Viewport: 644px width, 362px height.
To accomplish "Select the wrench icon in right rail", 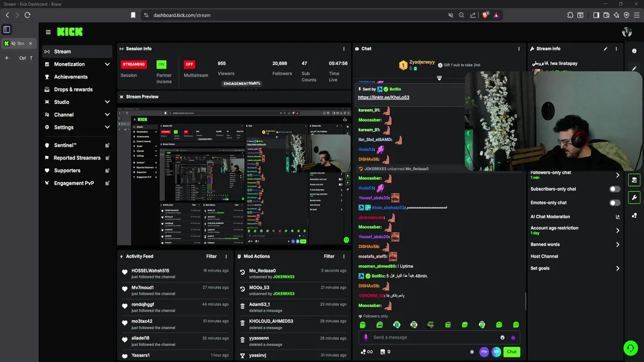I will (x=634, y=198).
